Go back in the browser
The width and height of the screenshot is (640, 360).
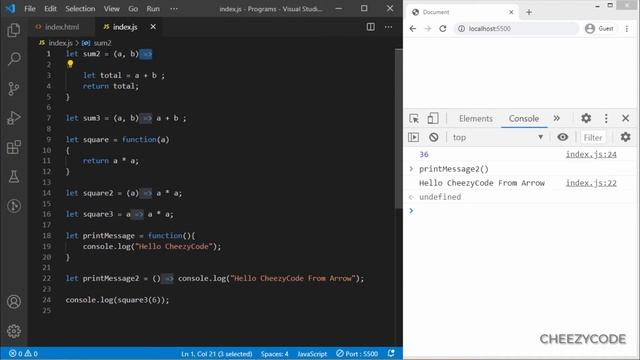[413, 29]
